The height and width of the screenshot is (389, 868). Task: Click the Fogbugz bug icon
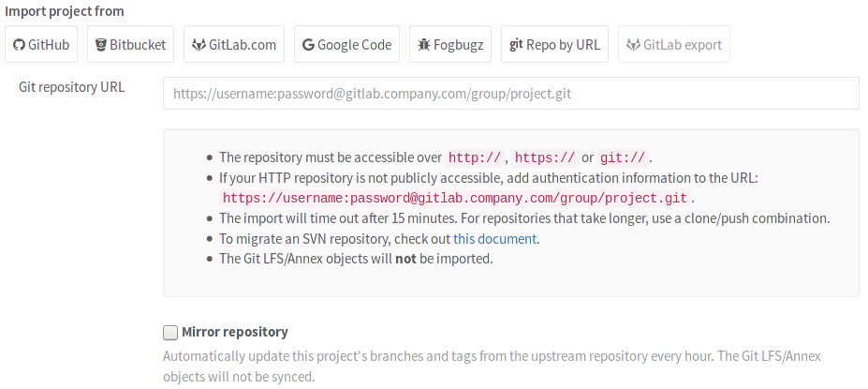(424, 45)
